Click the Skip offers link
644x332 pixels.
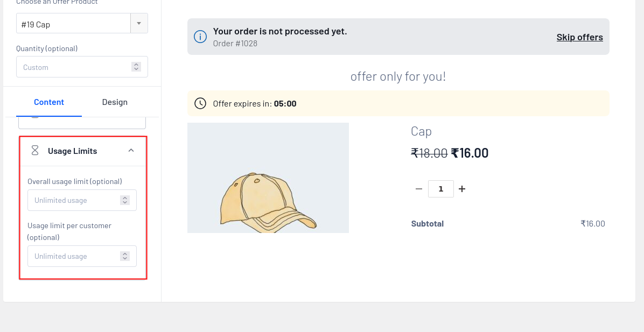[579, 37]
